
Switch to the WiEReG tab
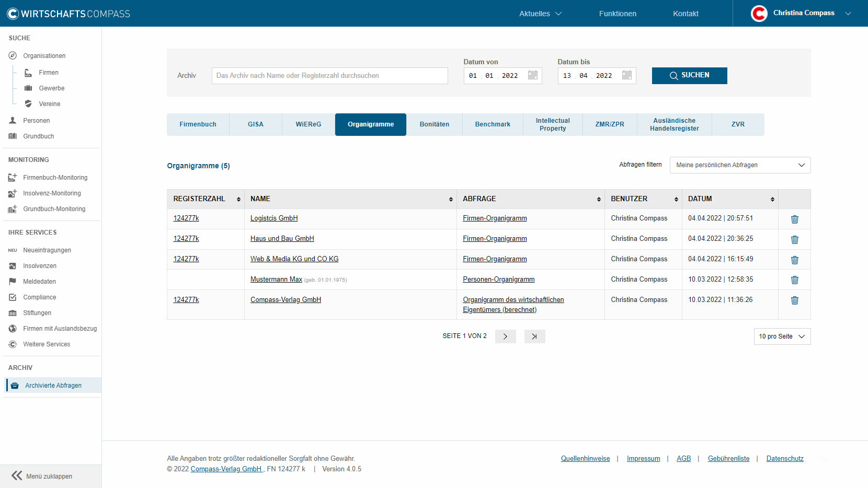point(309,124)
